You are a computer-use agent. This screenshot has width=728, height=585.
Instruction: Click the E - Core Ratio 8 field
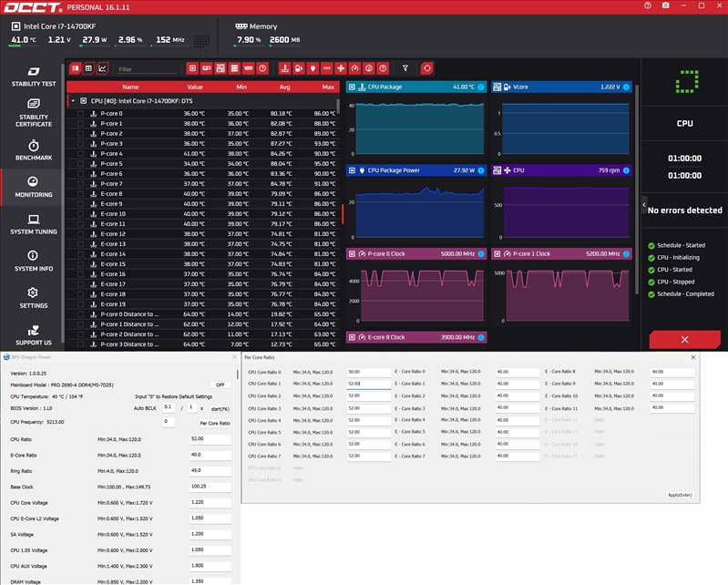(x=672, y=372)
